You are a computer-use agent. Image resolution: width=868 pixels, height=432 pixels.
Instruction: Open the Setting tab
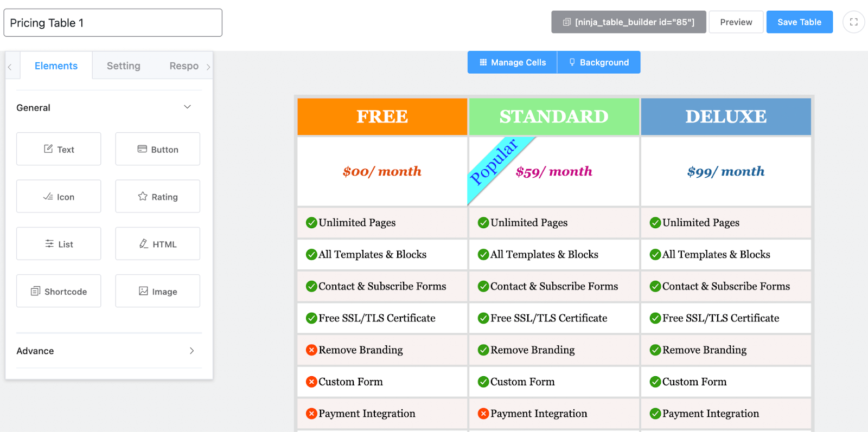point(123,66)
